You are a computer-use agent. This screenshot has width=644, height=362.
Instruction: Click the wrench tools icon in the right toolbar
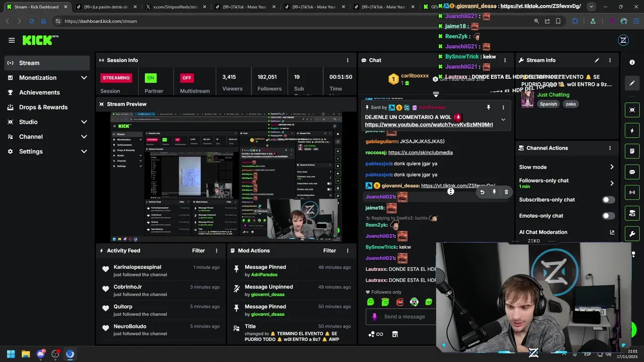click(632, 234)
